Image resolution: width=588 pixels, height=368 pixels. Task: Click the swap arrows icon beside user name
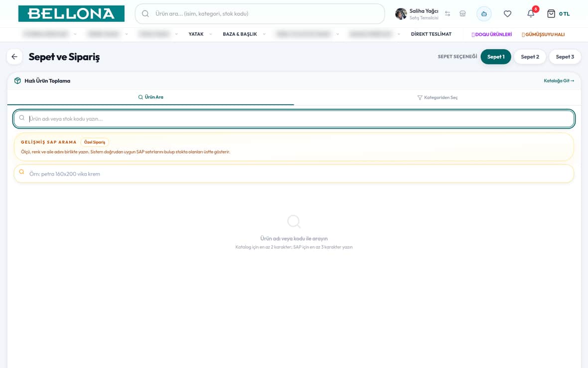[447, 13]
